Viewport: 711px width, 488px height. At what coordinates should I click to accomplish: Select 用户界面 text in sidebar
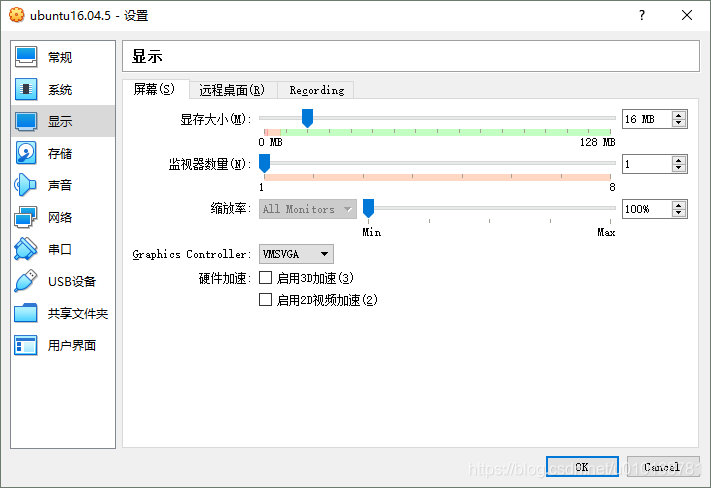pos(72,345)
